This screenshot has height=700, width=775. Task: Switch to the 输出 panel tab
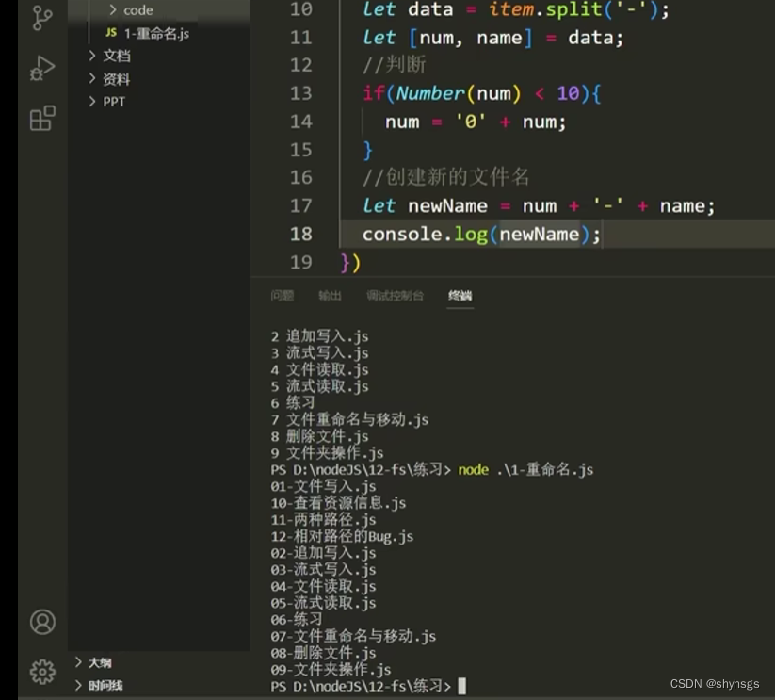[330, 296]
